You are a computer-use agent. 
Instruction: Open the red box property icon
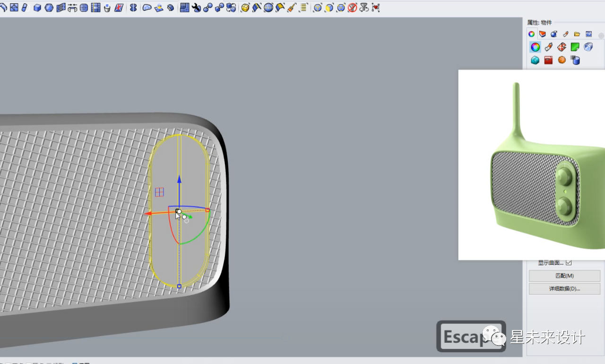point(548,60)
